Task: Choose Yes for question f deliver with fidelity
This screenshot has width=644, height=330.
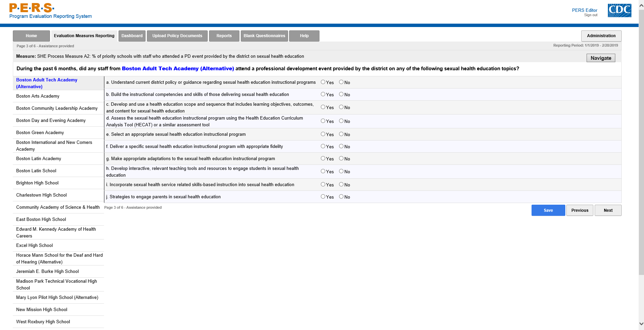Action: [x=323, y=146]
